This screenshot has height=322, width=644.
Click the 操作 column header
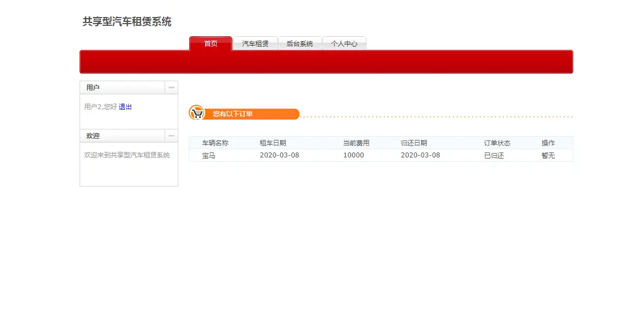pos(549,143)
